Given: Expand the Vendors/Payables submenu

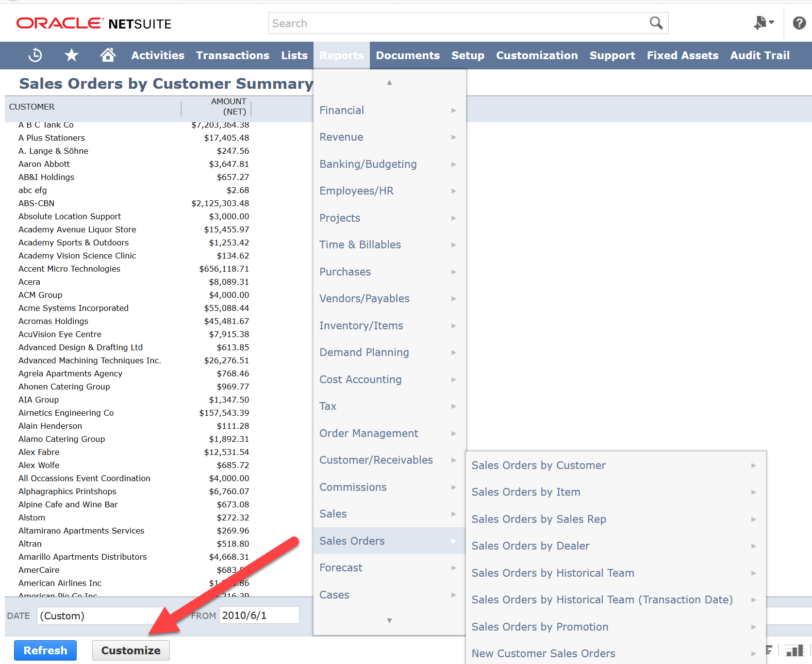Looking at the screenshot, I should pos(389,298).
